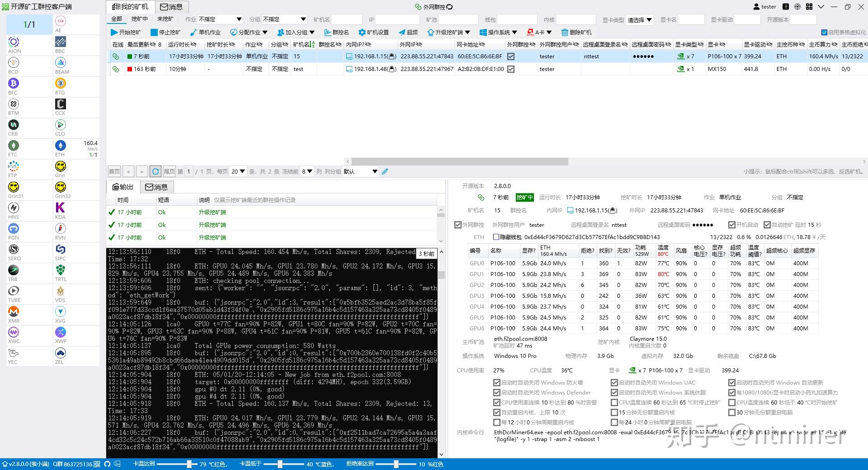Toggle 外网群控 checkbox in row 192.168.1.48
The image size is (868, 470).
[511, 69]
